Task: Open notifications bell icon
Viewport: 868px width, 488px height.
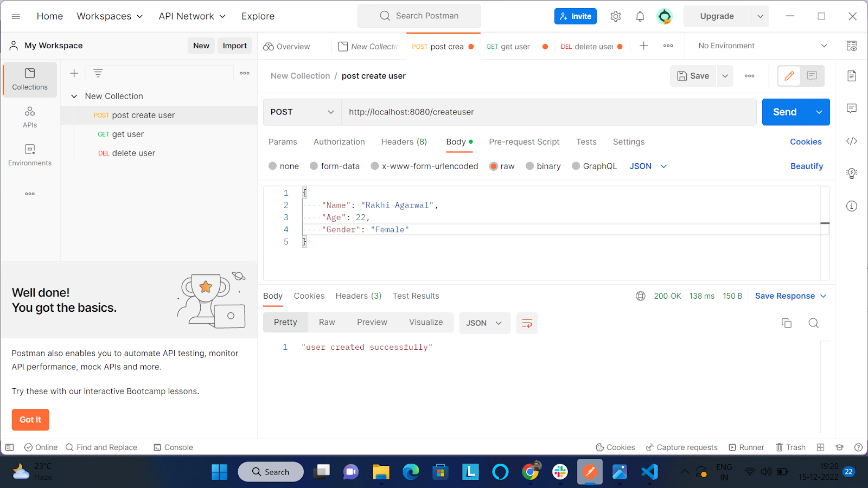Action: point(640,16)
